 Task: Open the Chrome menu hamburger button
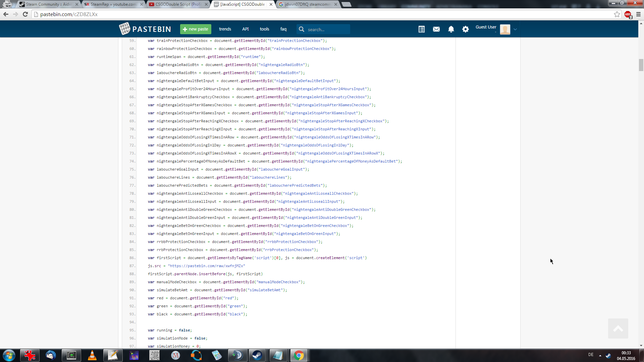[x=638, y=14]
